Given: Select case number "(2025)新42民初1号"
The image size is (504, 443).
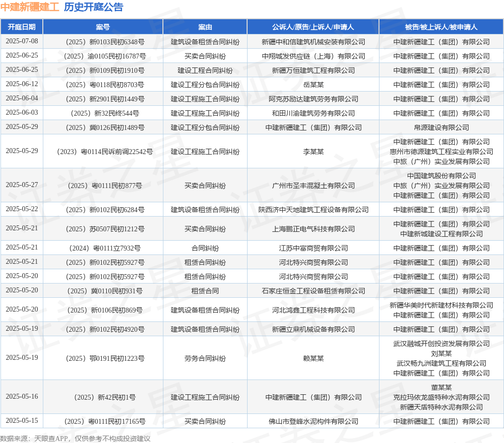Looking at the screenshot, I should pos(103,397).
